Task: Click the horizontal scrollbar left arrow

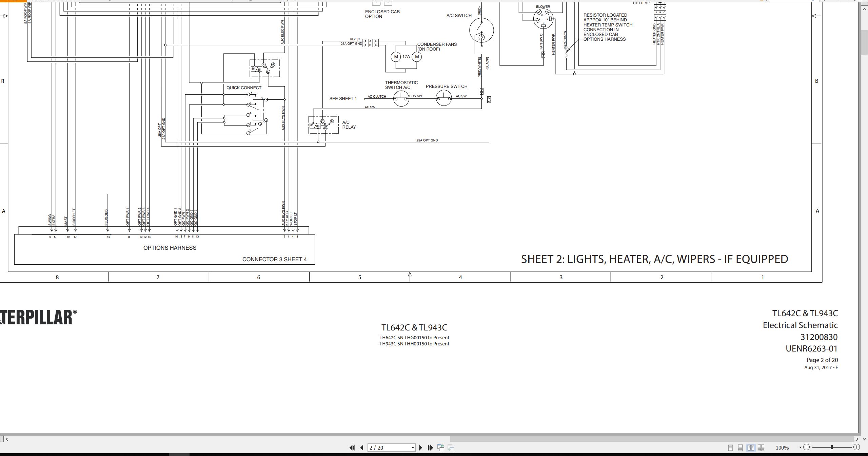Action: click(x=7, y=439)
